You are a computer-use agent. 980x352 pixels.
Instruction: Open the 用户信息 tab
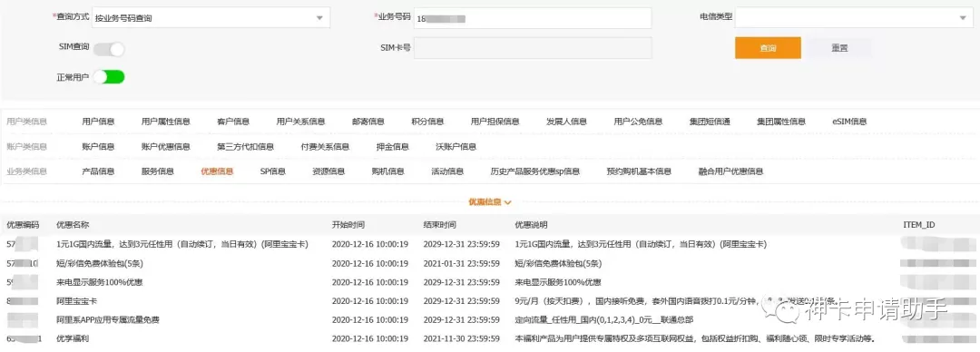coord(98,122)
